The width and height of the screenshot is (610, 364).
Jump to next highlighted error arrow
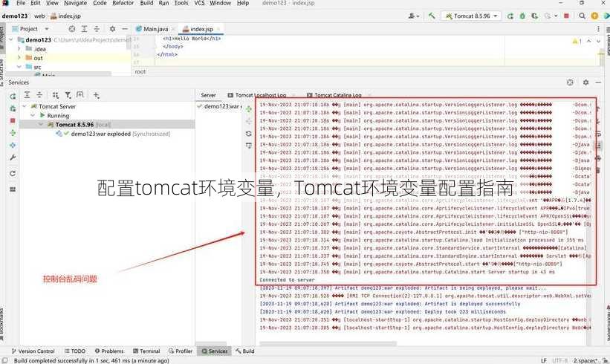click(x=598, y=41)
